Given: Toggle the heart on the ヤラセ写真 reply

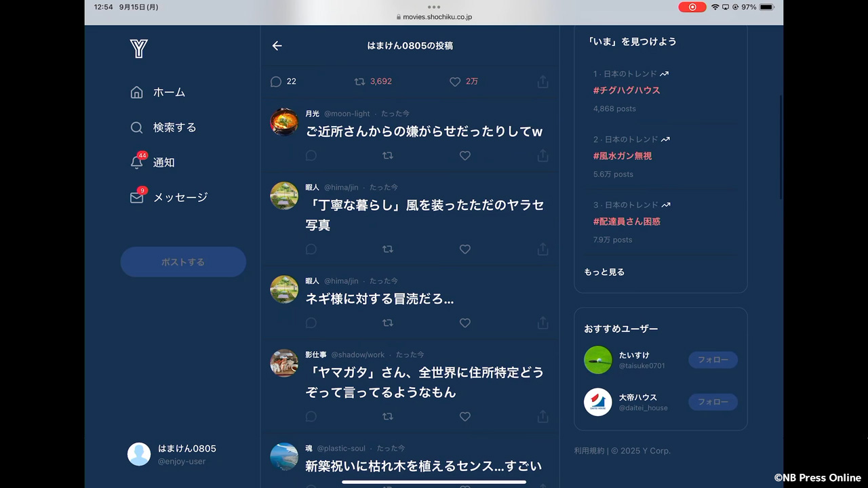Looking at the screenshot, I should (x=465, y=249).
